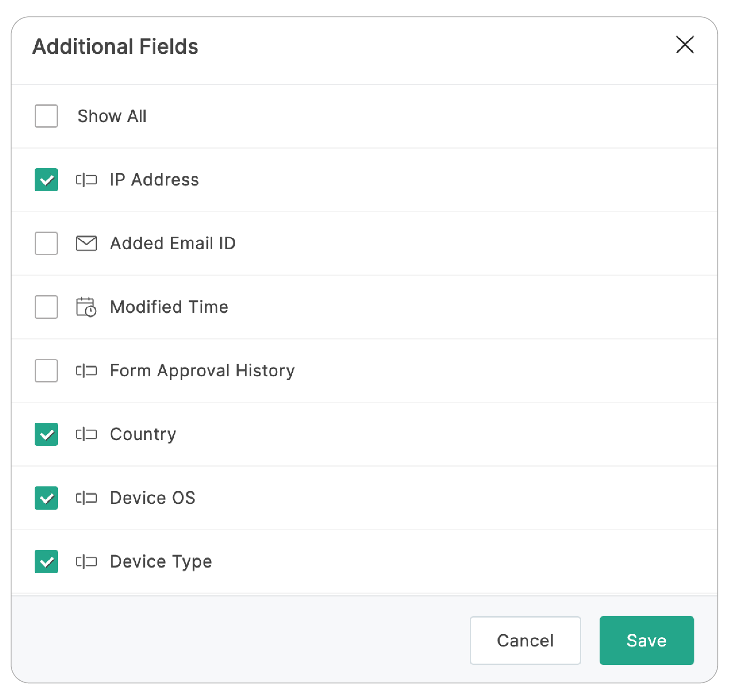
Task: Click the Cancel button
Action: point(525,640)
